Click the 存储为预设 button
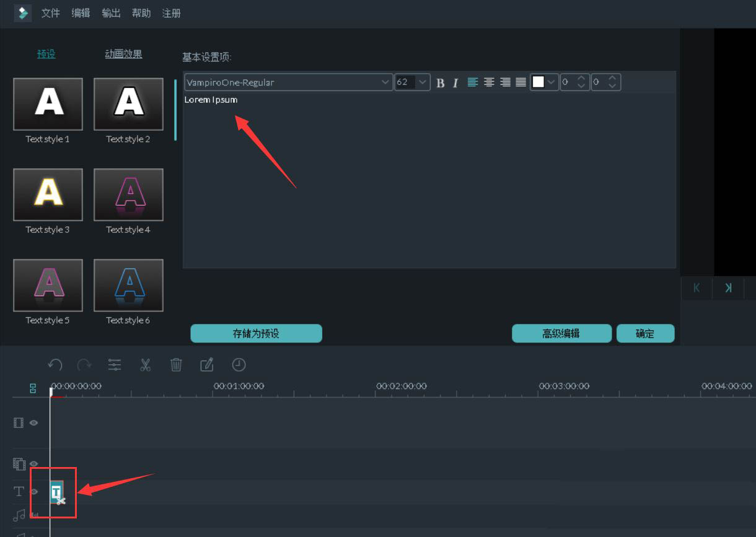 click(x=256, y=333)
